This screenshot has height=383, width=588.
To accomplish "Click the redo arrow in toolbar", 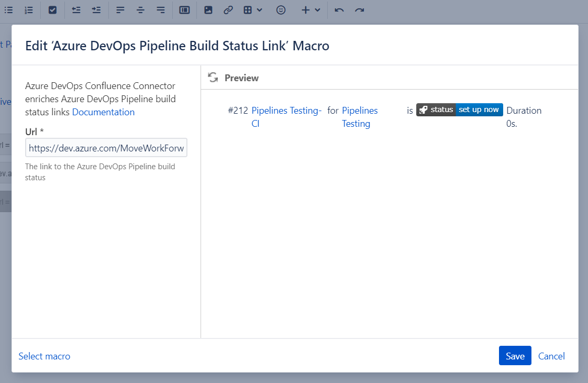I will coord(359,10).
